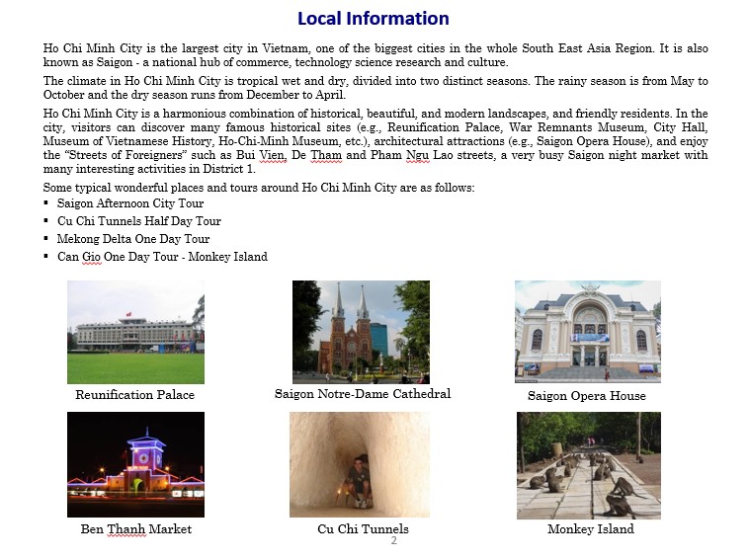This screenshot has width=749, height=560.
Task: Click the "Some typical wonderful places" sentence
Action: coord(259,188)
